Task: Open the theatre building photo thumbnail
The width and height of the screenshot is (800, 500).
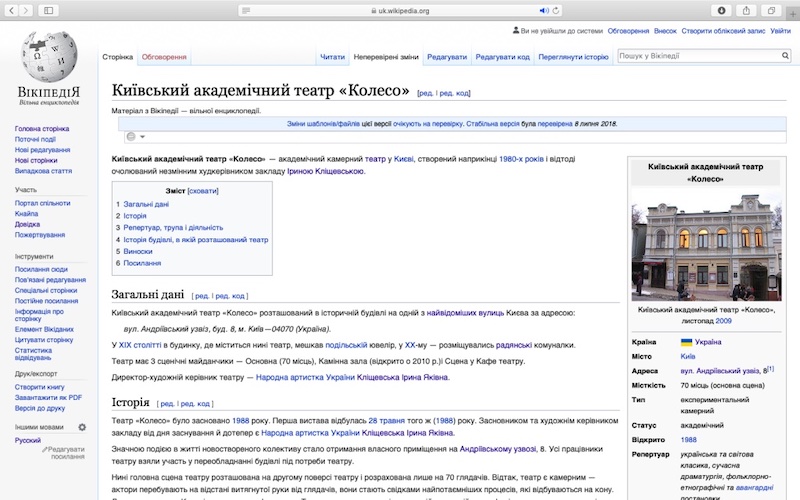Action: (706, 245)
